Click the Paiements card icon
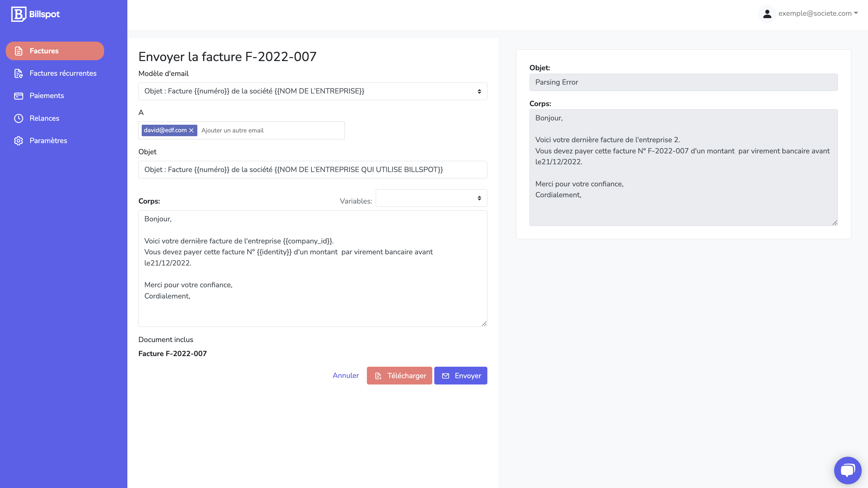This screenshot has width=868, height=488. pos(19,96)
